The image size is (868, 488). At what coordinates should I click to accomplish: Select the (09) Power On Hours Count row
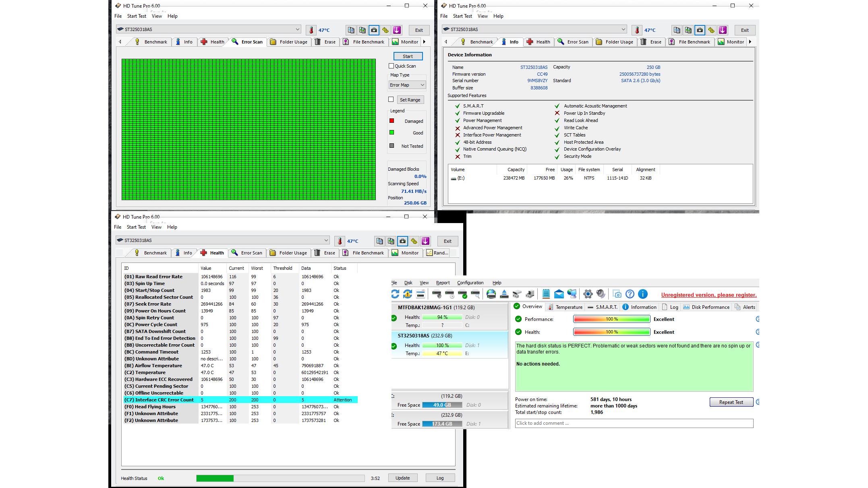240,311
